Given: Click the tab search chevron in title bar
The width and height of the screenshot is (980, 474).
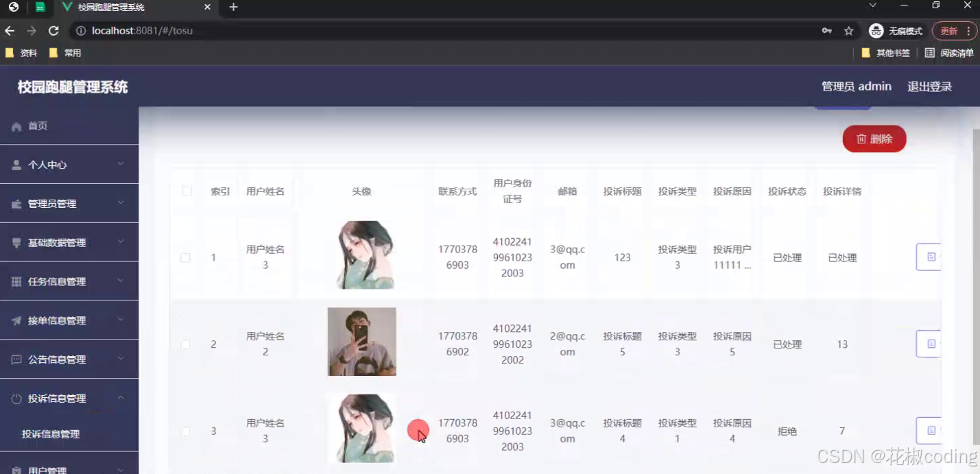Looking at the screenshot, I should [x=873, y=5].
